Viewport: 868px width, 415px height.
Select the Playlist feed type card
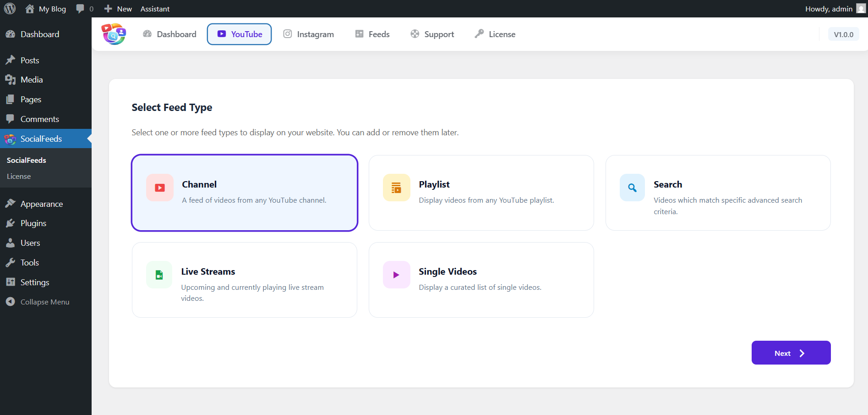point(481,193)
